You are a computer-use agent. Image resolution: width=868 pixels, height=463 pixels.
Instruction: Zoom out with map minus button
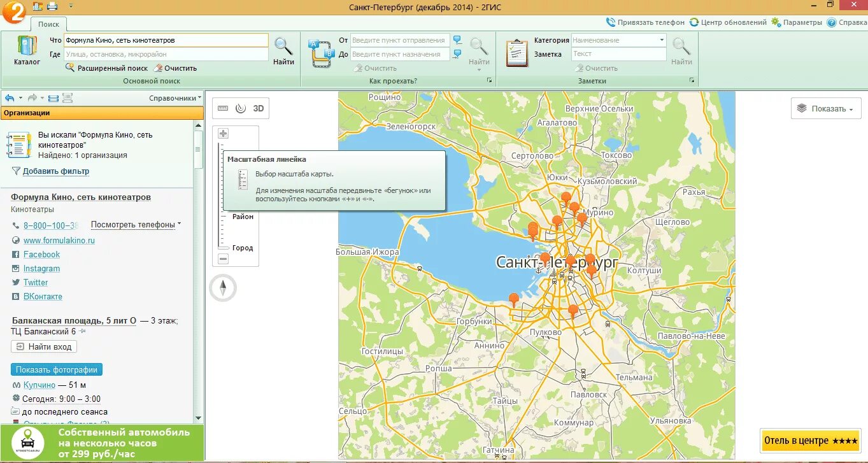pyautogui.click(x=223, y=259)
